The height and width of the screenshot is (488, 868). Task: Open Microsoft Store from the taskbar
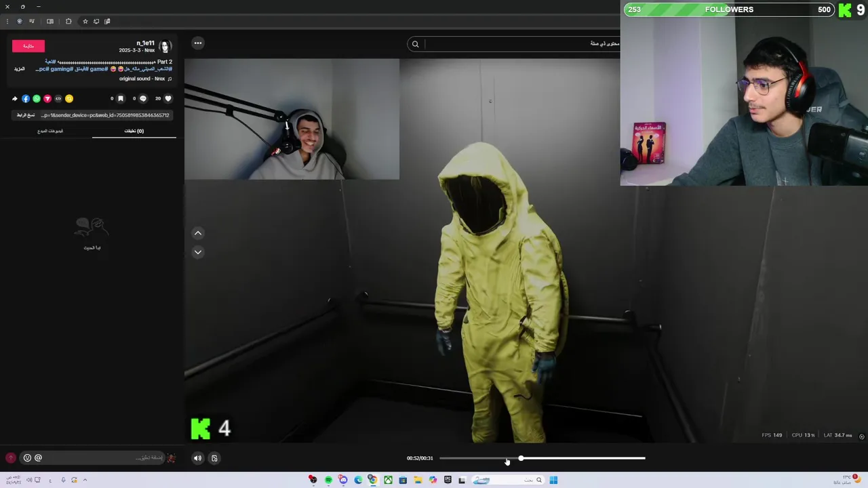pos(403,480)
